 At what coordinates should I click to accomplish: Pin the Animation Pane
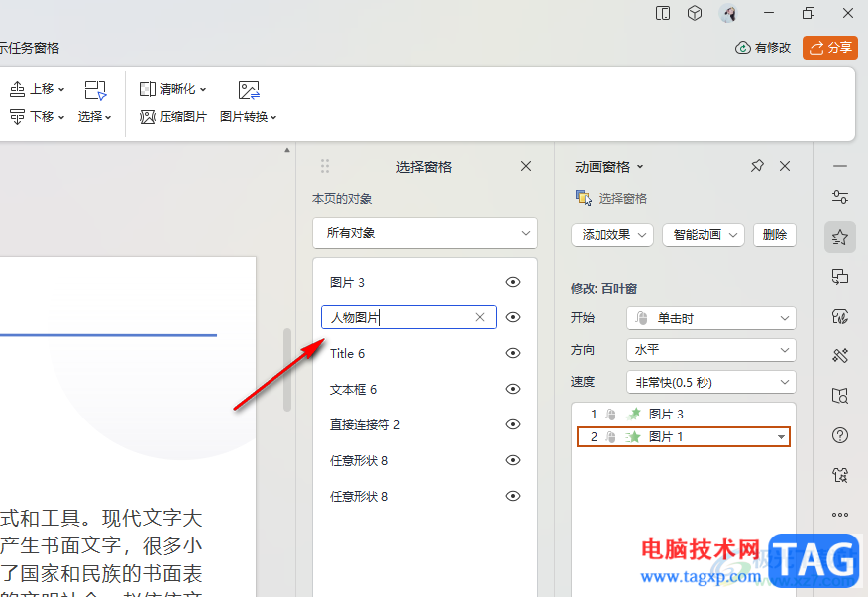click(757, 166)
